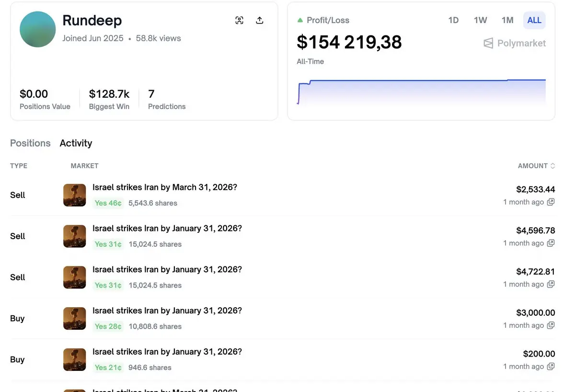Screen dimensions: 575x392
Task: Open transaction link icon for $4,596.78 sell
Action: 551,243
